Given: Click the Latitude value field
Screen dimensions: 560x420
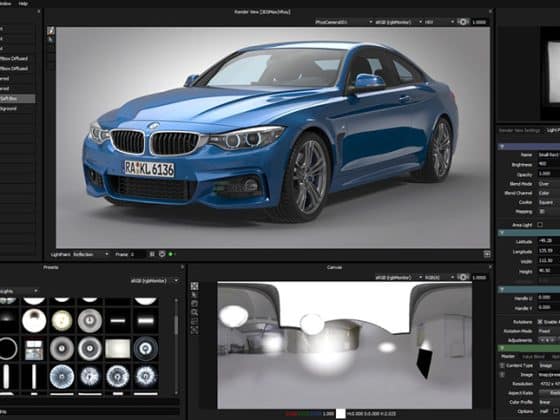Looking at the screenshot, I should 549,241.
